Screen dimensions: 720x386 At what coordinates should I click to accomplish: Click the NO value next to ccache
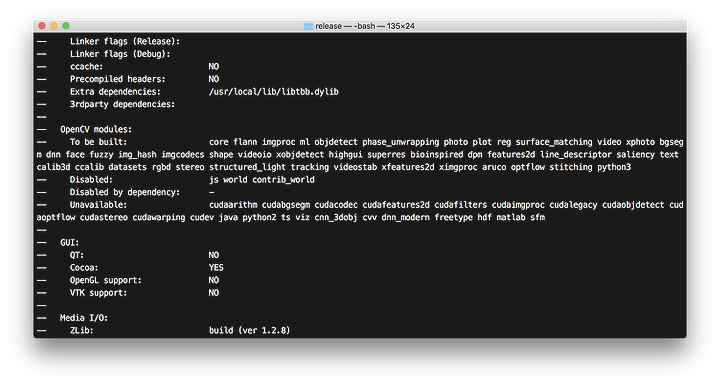pos(214,67)
